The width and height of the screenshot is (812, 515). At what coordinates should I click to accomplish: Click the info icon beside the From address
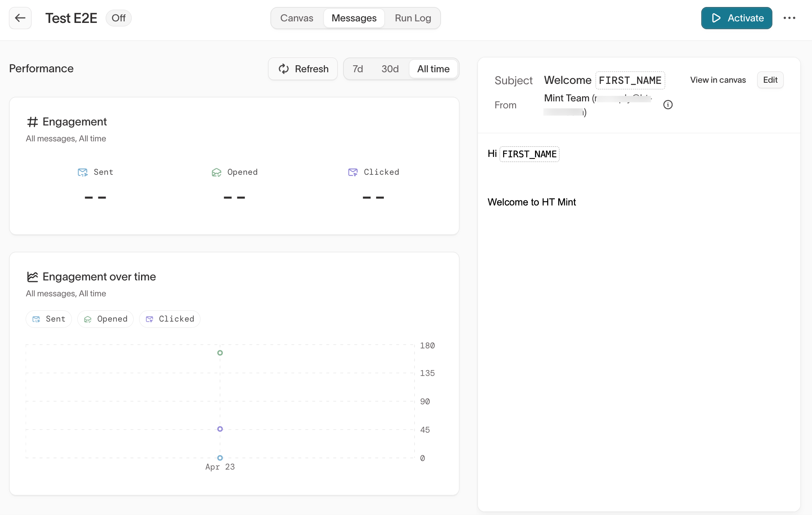[x=668, y=105]
